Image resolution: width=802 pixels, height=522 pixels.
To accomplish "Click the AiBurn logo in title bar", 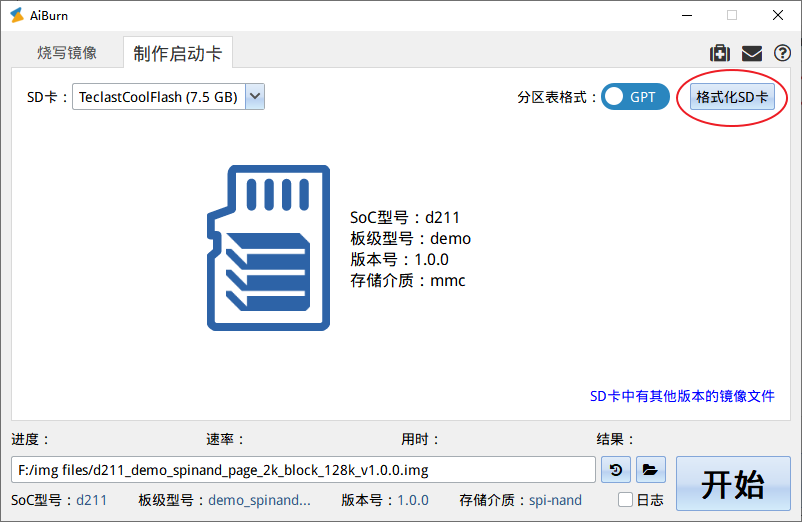I will pyautogui.click(x=17, y=16).
